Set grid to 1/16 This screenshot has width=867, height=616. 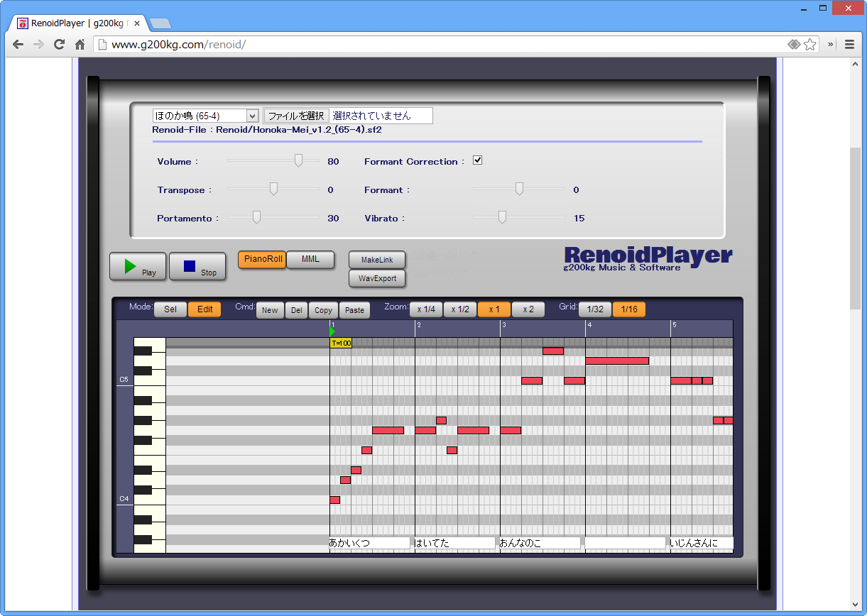(629, 309)
